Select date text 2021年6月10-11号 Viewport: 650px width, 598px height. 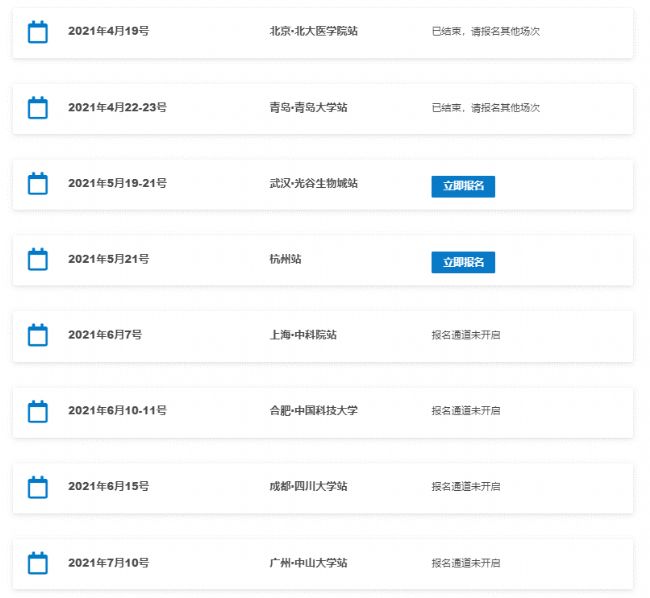click(x=117, y=411)
